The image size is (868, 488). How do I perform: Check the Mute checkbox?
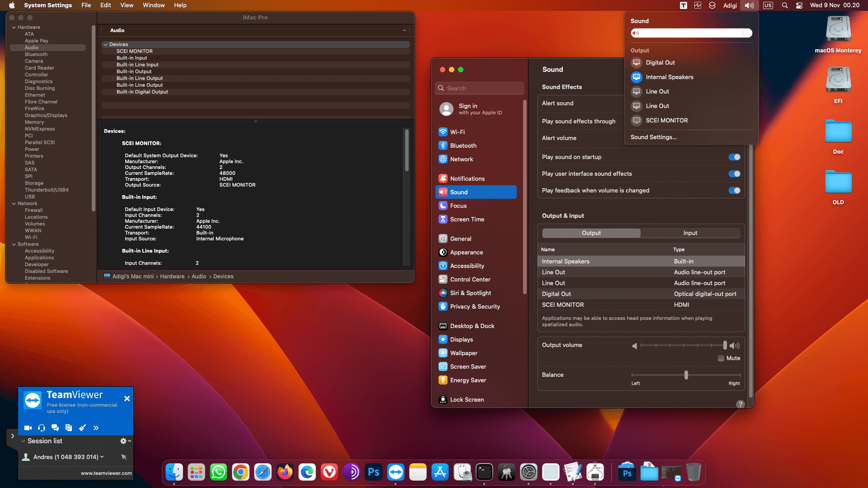pyautogui.click(x=721, y=358)
